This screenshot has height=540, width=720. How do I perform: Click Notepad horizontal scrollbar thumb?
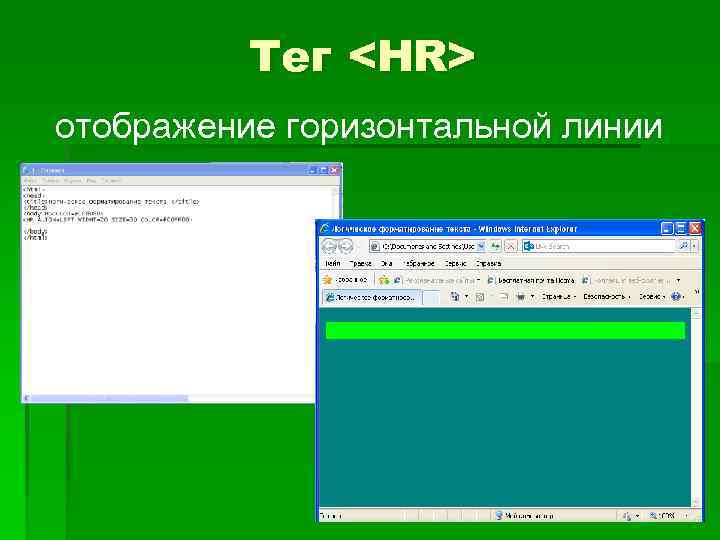[109, 398]
